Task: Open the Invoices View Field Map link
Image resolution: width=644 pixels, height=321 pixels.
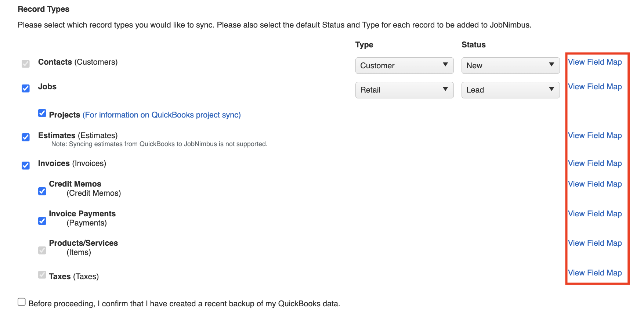Action: pos(595,163)
